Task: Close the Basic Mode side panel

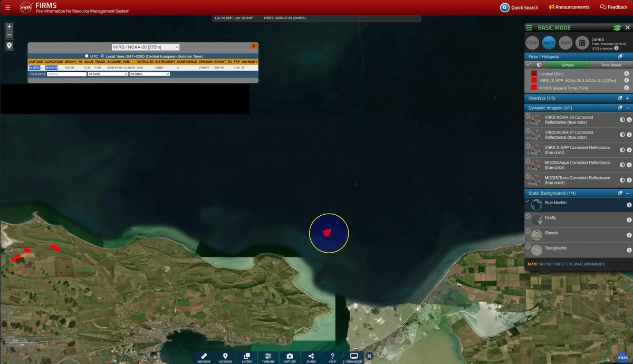Action: click(627, 27)
